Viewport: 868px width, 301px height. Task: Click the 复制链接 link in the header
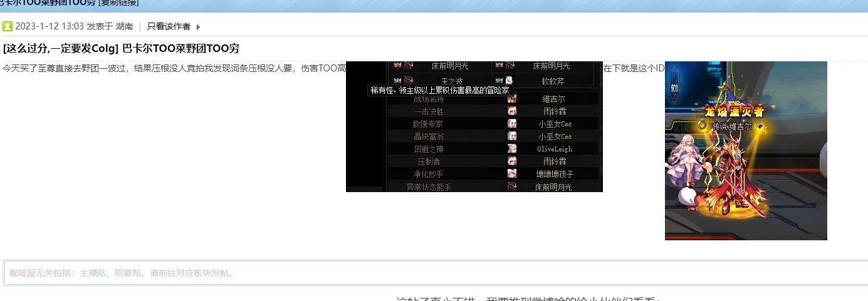point(118,2)
